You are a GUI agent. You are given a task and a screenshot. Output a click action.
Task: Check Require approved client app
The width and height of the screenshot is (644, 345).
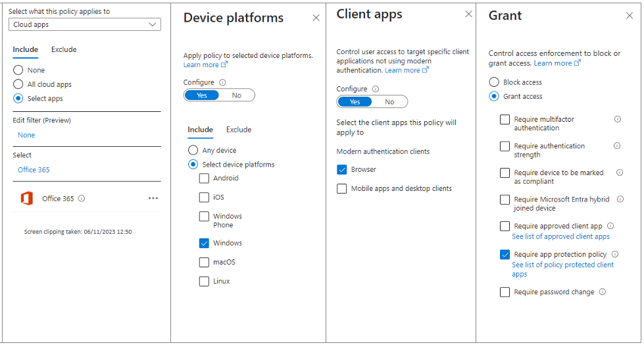pyautogui.click(x=505, y=226)
